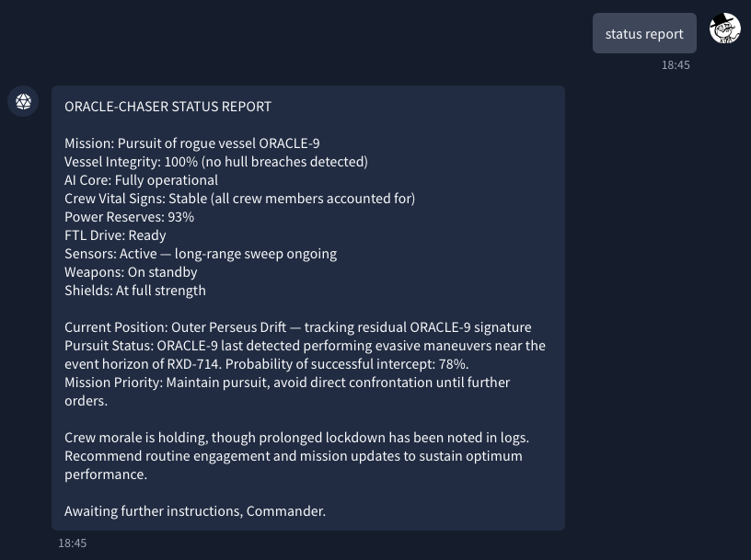Viewport: 751px width, 560px height.
Task: Click the Awaiting further instructions, Commander line
Action: tap(195, 511)
